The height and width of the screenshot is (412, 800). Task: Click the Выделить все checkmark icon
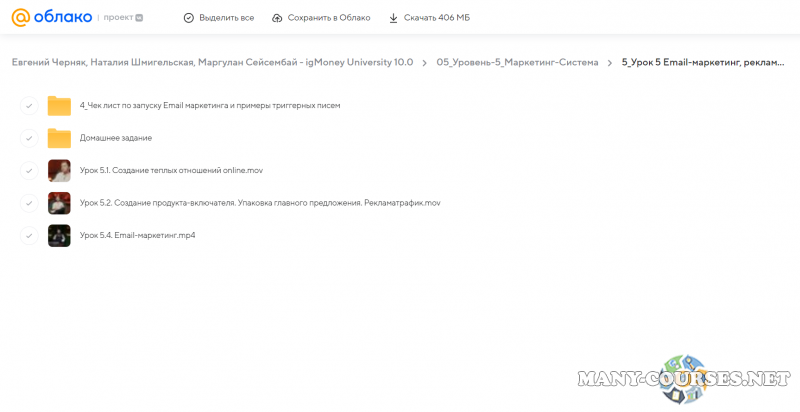pos(189,18)
